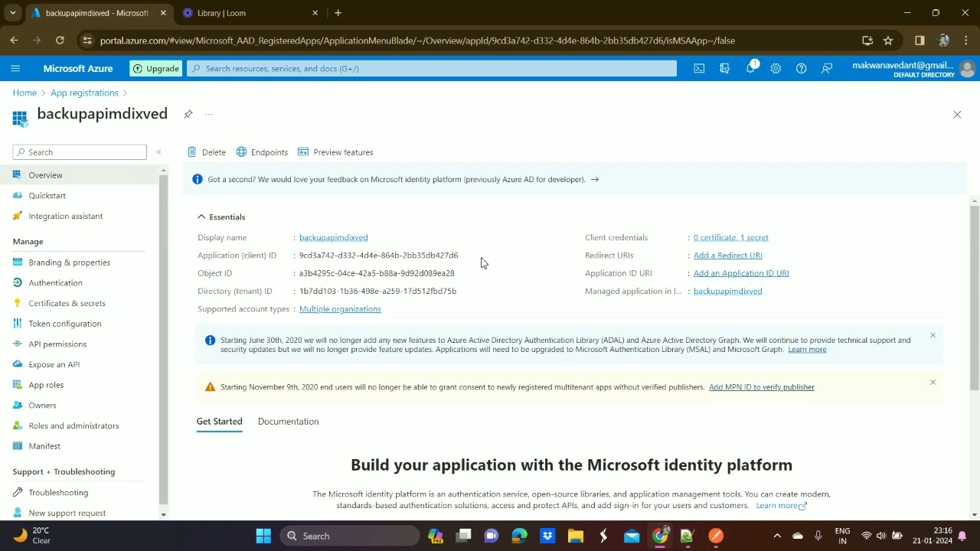Screen dimensions: 980x551
Task: Open Preview features
Action: 335,152
